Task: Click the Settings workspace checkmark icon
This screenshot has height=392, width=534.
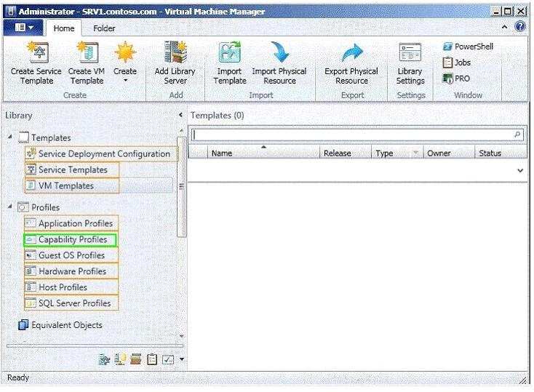Action: point(168,359)
